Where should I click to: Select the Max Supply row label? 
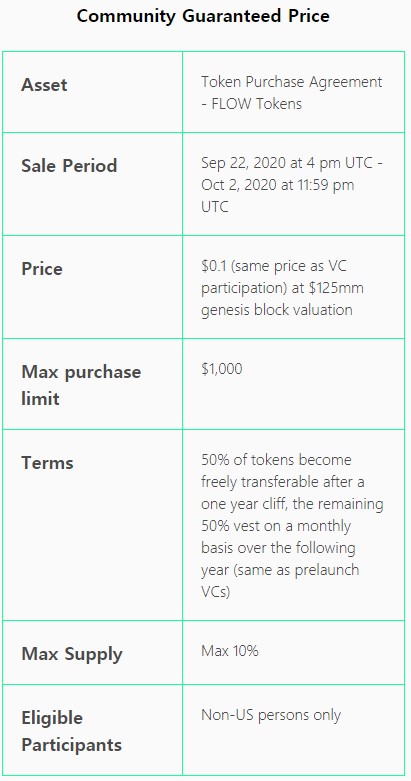pyautogui.click(x=72, y=654)
